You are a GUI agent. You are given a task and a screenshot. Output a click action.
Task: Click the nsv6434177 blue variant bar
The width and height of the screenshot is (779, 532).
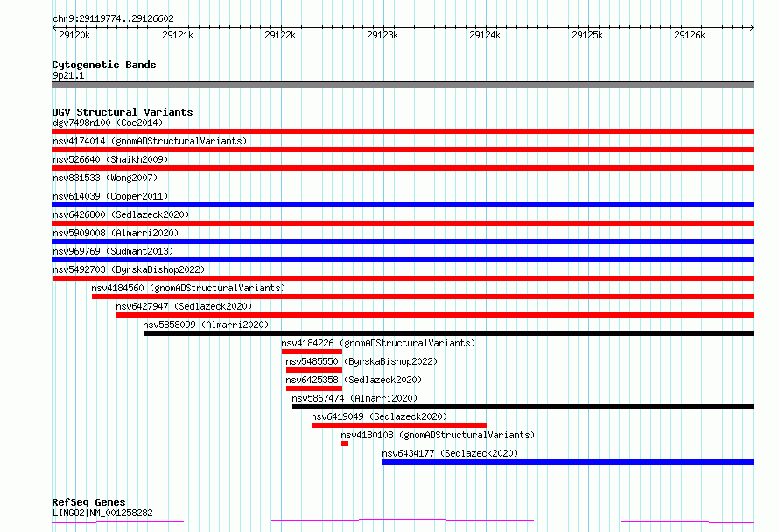click(568, 462)
